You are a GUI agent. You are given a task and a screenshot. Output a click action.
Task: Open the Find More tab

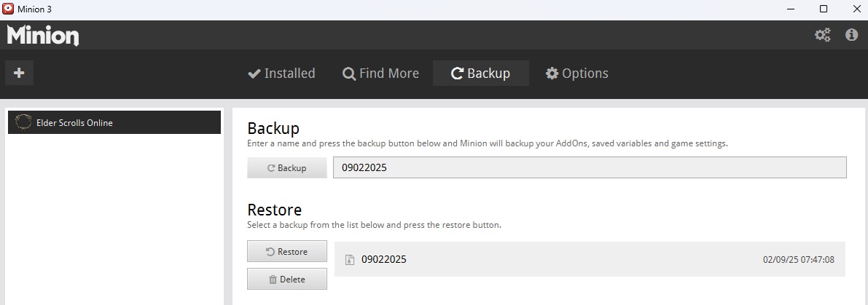point(381,74)
